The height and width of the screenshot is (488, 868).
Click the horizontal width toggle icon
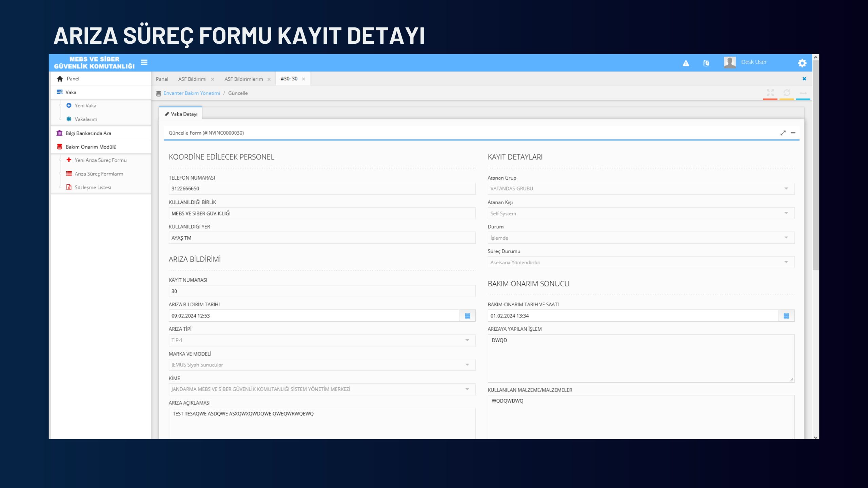pos(803,93)
